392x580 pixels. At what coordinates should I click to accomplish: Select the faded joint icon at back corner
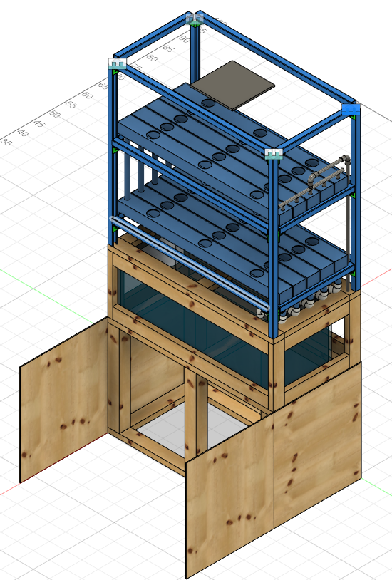195,18
